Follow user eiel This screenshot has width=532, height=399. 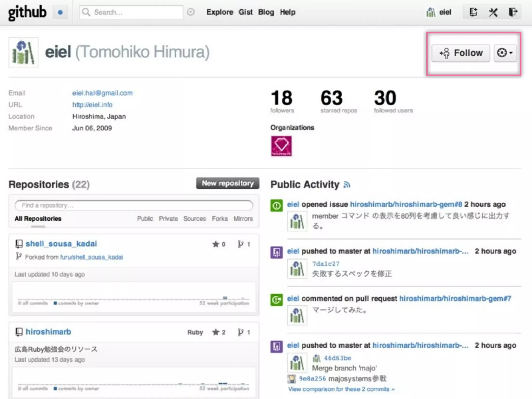(461, 53)
